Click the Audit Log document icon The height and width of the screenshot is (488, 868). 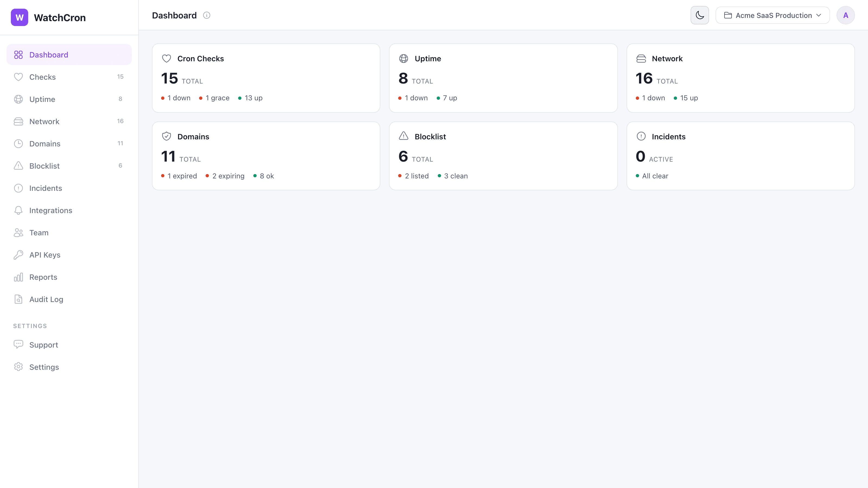(x=18, y=299)
